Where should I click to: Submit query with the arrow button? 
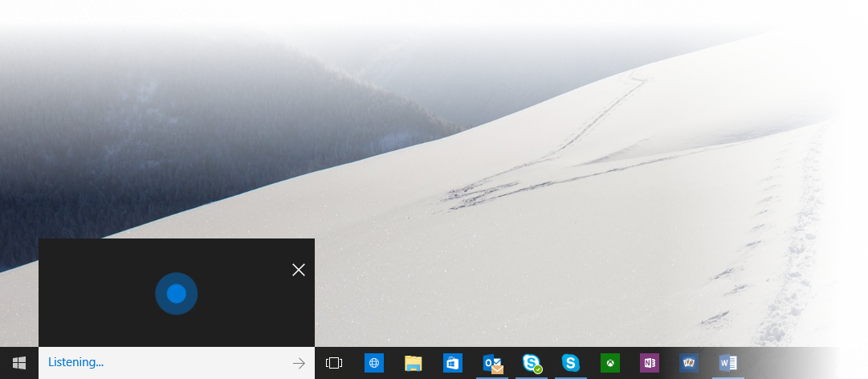(299, 363)
